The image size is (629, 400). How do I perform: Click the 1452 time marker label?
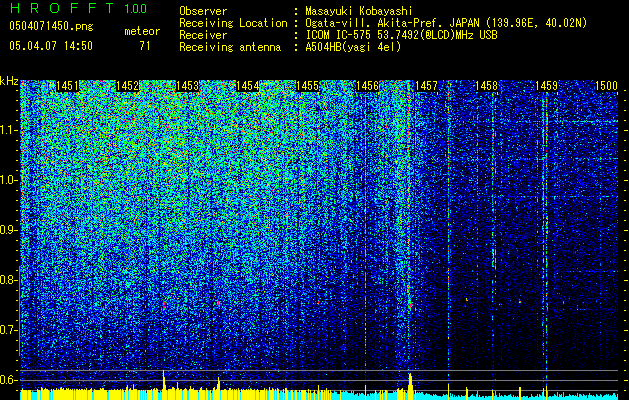(128, 86)
